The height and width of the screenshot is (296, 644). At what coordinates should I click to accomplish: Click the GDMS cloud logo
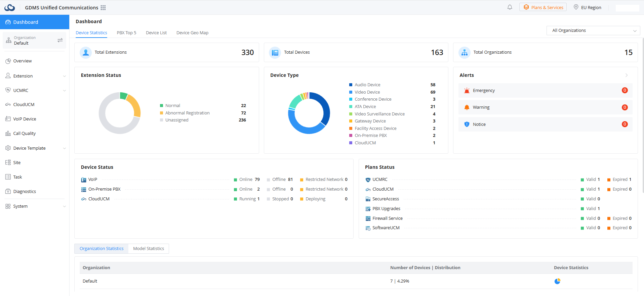click(10, 7)
